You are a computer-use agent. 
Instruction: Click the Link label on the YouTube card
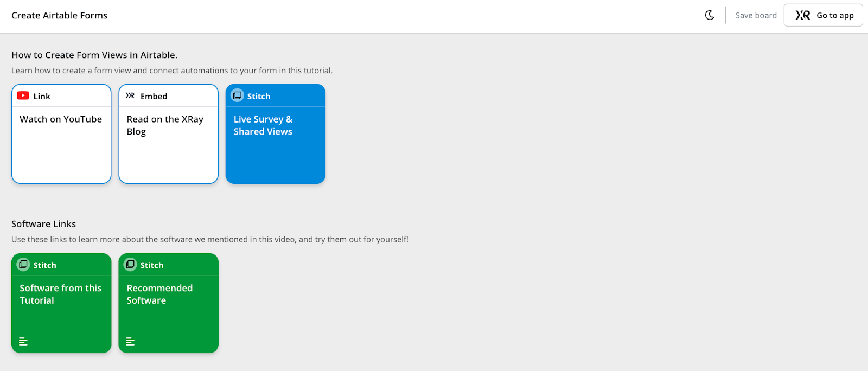click(42, 96)
